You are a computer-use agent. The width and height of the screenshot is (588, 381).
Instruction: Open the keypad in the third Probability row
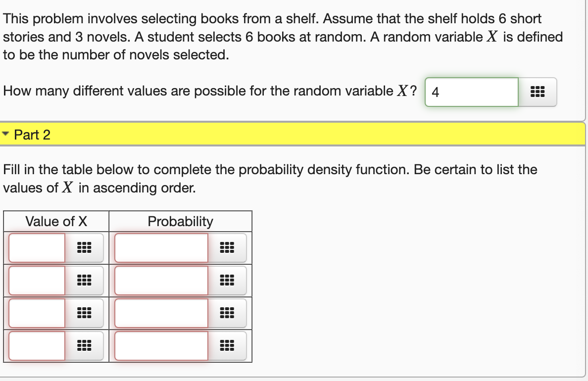tap(228, 313)
